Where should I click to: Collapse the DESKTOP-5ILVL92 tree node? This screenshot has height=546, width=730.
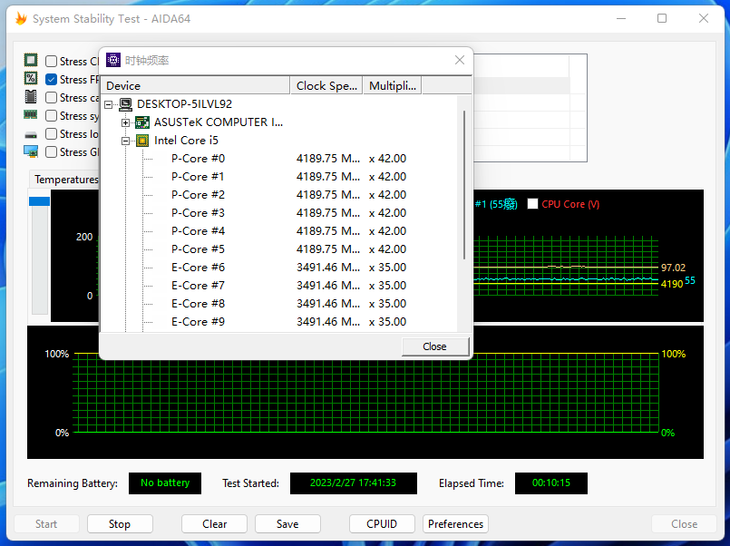(x=108, y=104)
